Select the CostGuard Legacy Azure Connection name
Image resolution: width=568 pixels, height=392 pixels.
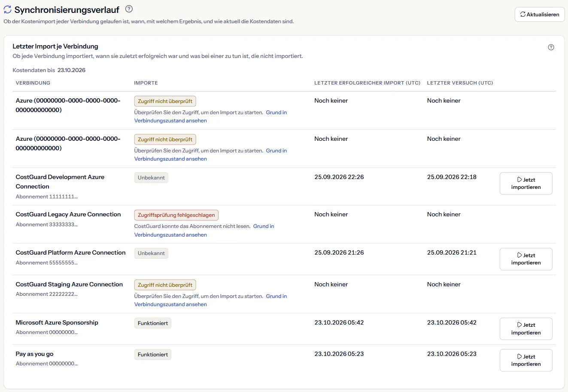pyautogui.click(x=68, y=214)
